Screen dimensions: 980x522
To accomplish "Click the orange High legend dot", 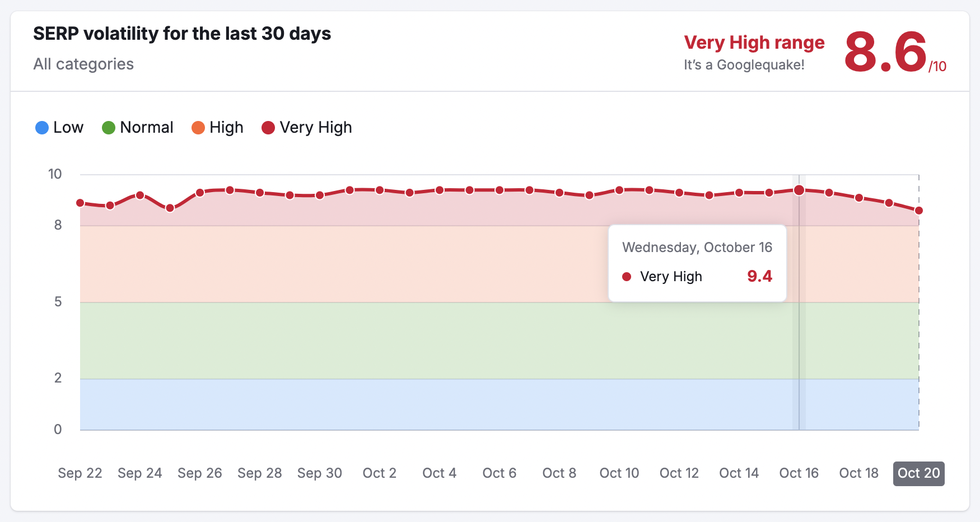I will 198,128.
